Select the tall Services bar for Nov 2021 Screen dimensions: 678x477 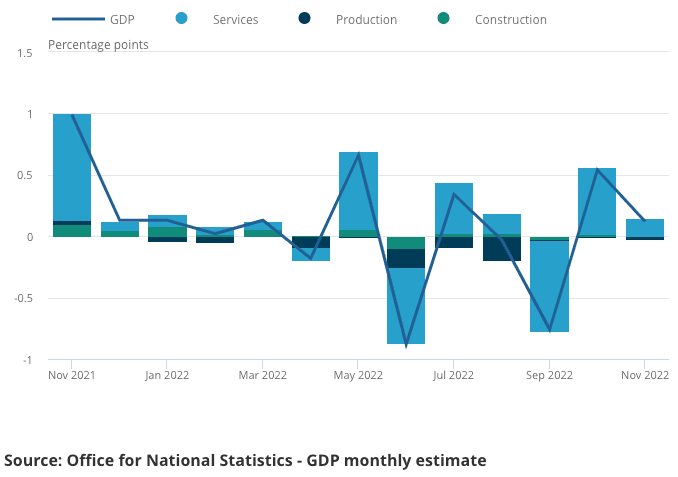pos(72,165)
